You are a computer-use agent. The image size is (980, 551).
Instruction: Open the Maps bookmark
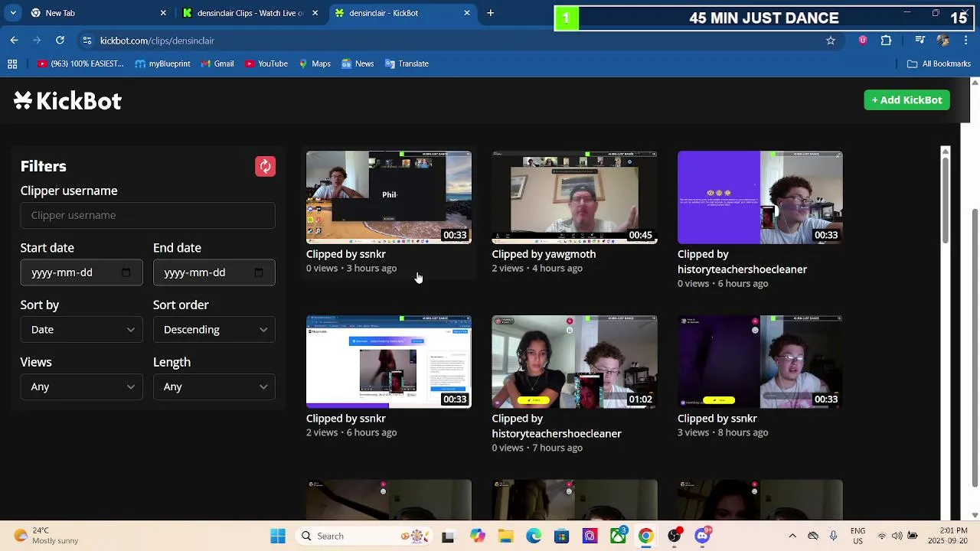(x=314, y=64)
